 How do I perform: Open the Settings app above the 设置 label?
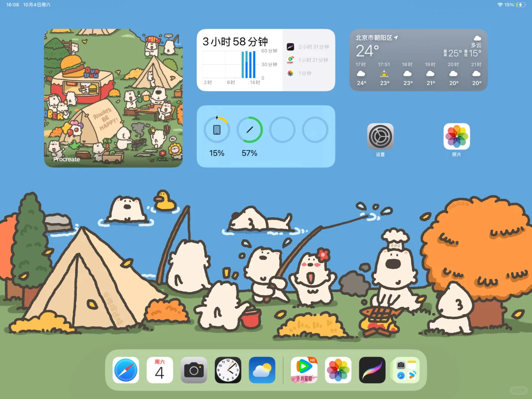[x=380, y=136]
